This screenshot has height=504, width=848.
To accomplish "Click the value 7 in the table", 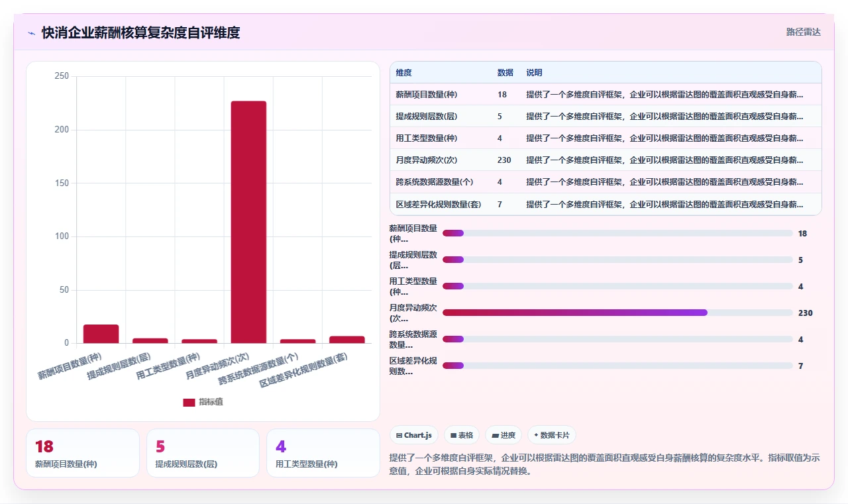I will tap(500, 204).
